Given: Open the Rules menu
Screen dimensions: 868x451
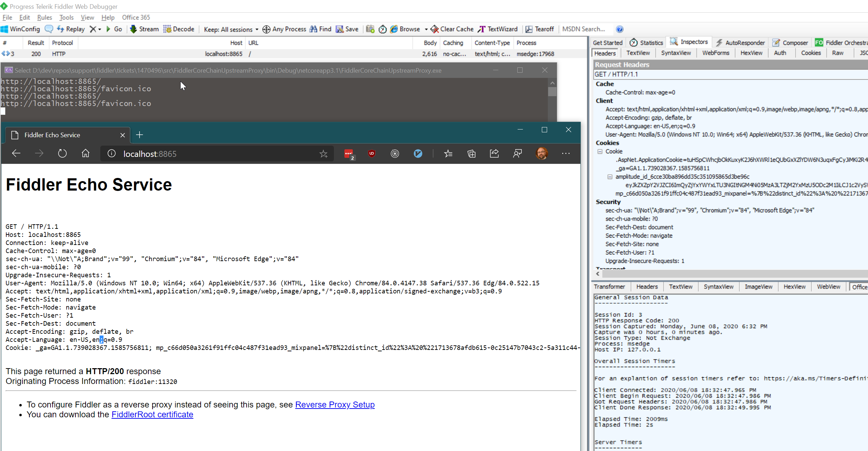Looking at the screenshot, I should coord(44,17).
